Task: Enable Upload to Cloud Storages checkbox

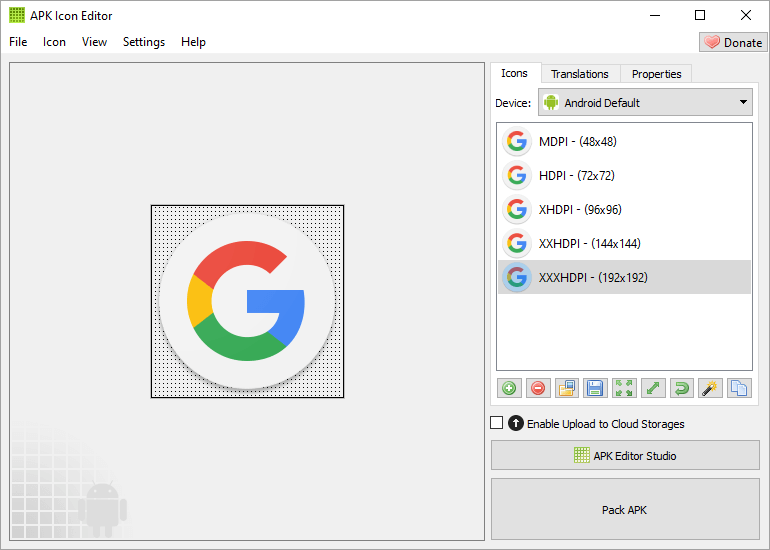Action: pyautogui.click(x=496, y=423)
